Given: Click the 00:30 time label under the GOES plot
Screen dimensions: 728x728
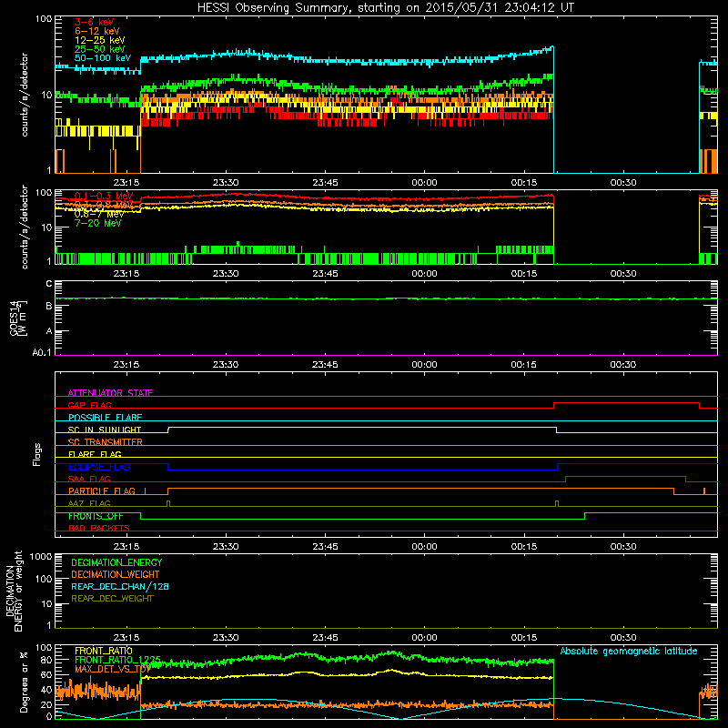Looking at the screenshot, I should (x=623, y=365).
